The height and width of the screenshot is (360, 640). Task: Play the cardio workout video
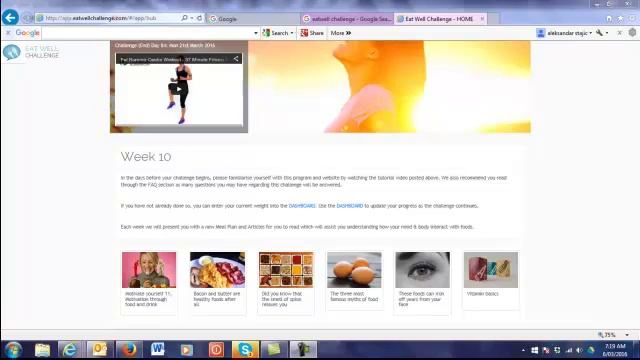[179, 89]
